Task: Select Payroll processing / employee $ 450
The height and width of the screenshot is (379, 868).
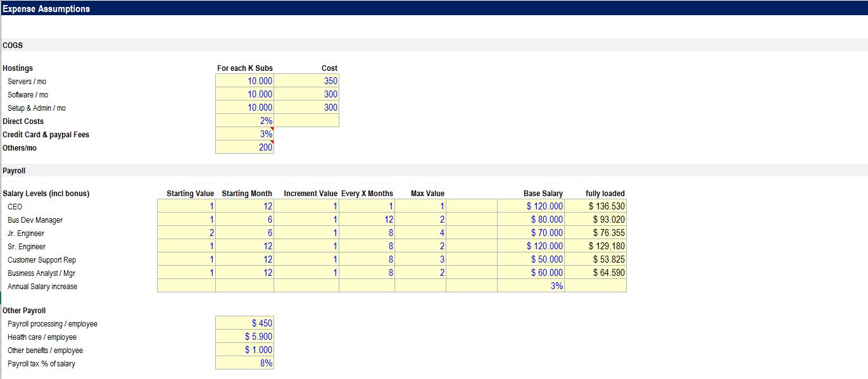Action: [244, 323]
